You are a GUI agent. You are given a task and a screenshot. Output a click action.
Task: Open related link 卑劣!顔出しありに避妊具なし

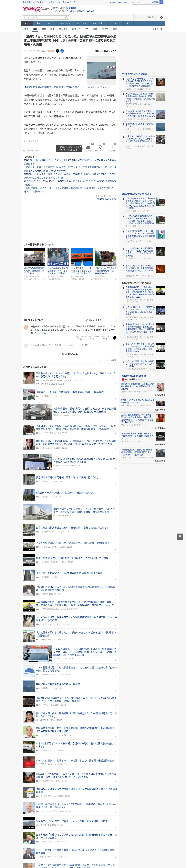pyautogui.click(x=70, y=162)
